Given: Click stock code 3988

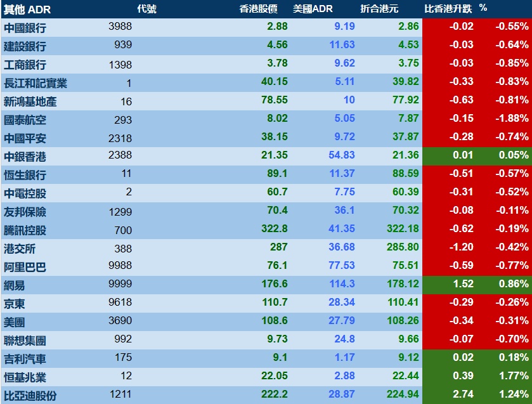Looking at the screenshot, I should click(x=120, y=26).
